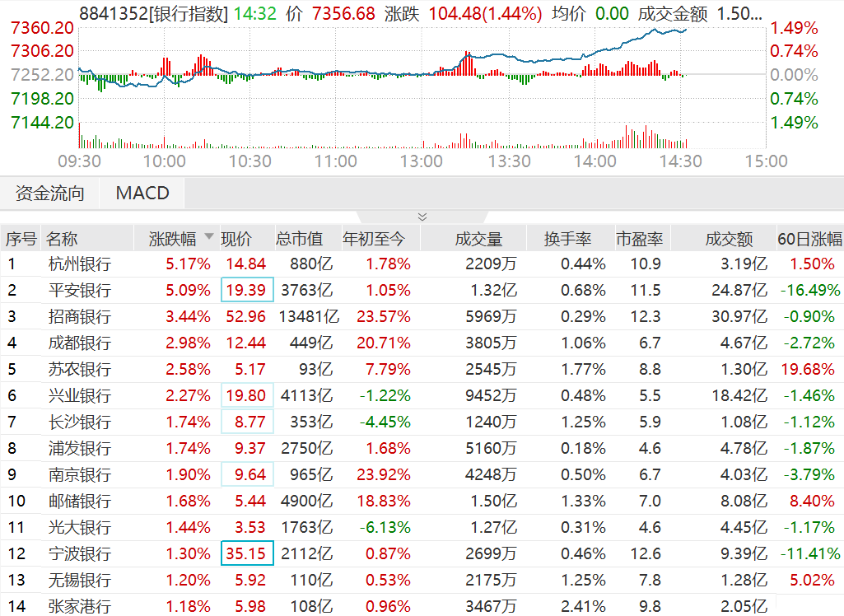This screenshot has width=844, height=616.
Task: Click the change value 104.48(1.44%) in header
Action: tap(485, 13)
